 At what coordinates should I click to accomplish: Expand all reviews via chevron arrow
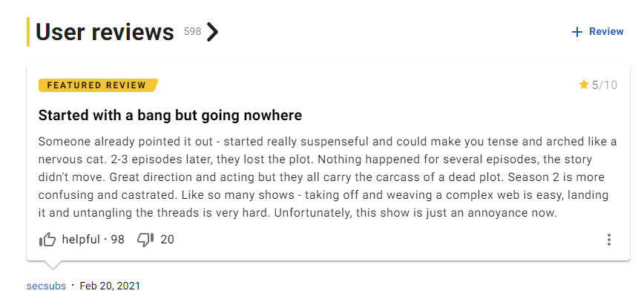point(212,32)
